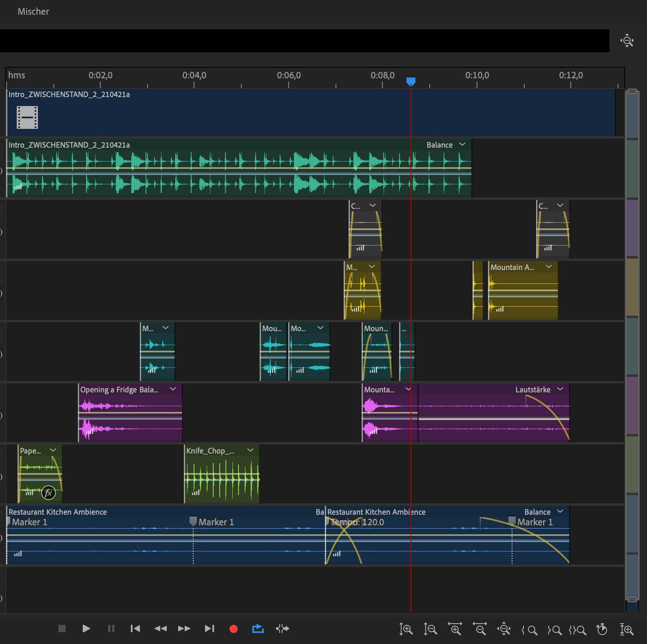Toggle skip selection button
647x644 pixels.
click(x=283, y=629)
